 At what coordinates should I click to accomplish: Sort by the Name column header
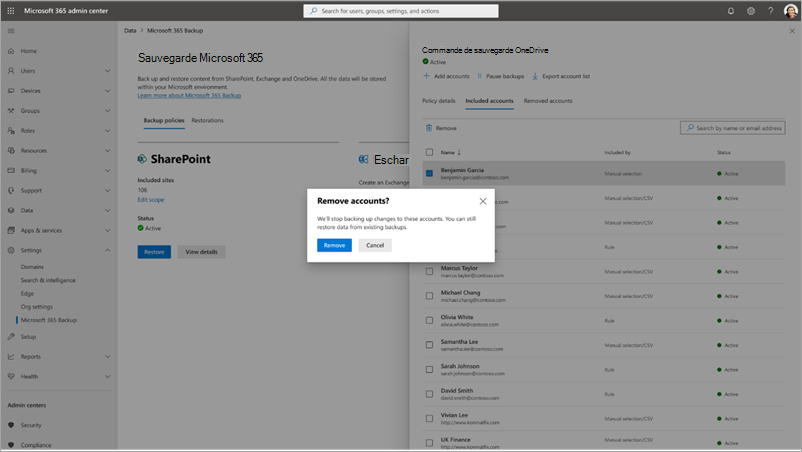pos(451,152)
